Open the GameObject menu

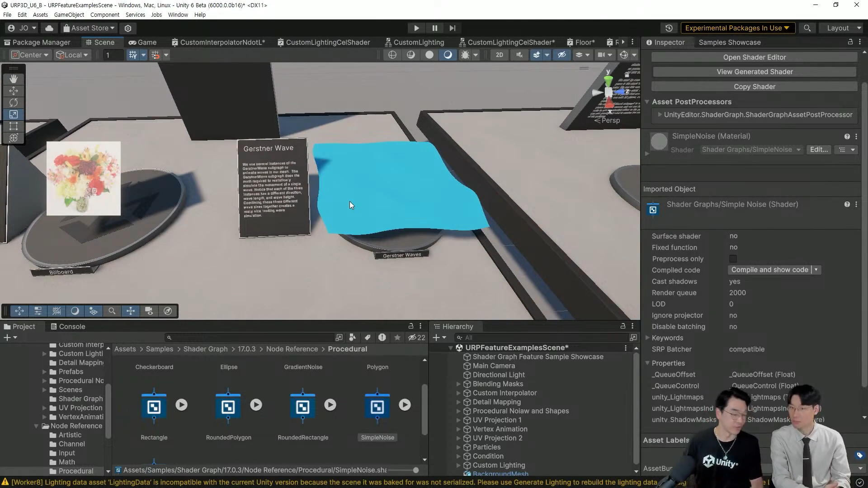tap(69, 14)
